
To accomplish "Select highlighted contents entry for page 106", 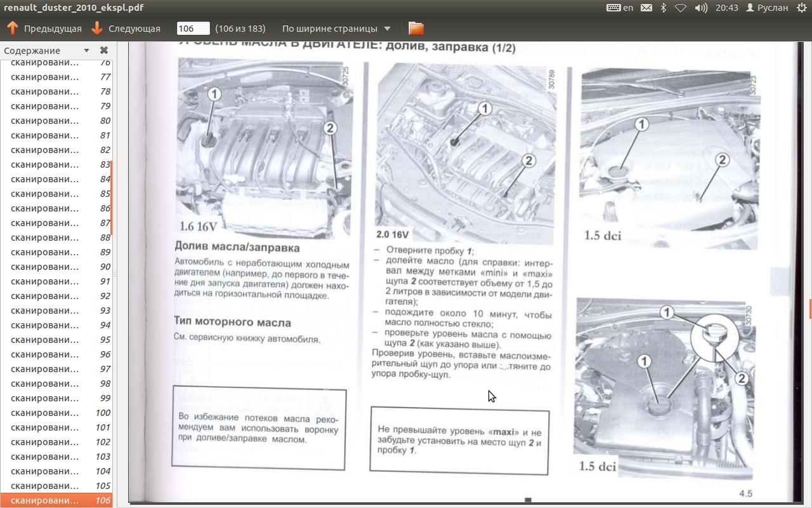I will [56, 500].
